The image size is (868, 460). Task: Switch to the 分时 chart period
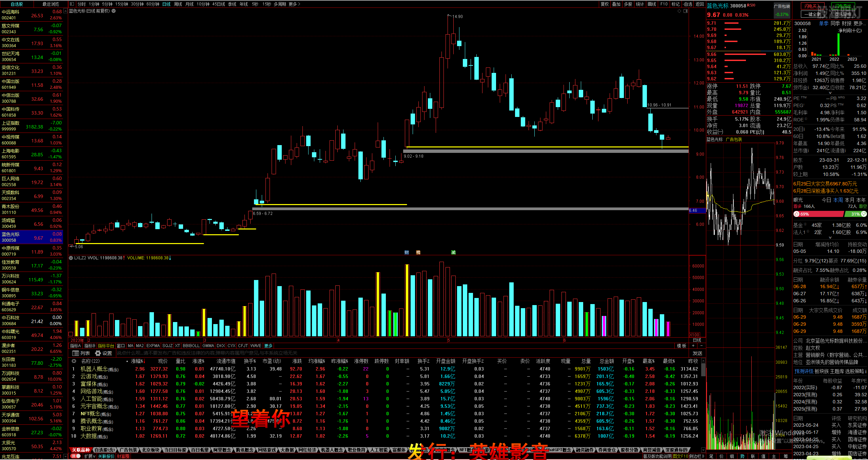click(x=82, y=4)
